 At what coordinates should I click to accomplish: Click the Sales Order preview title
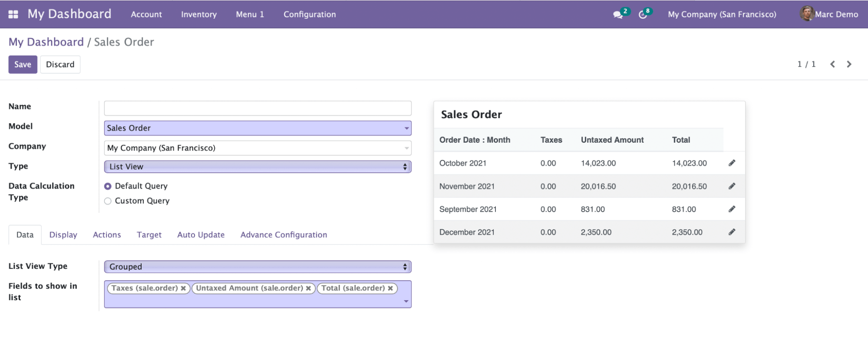[472, 114]
